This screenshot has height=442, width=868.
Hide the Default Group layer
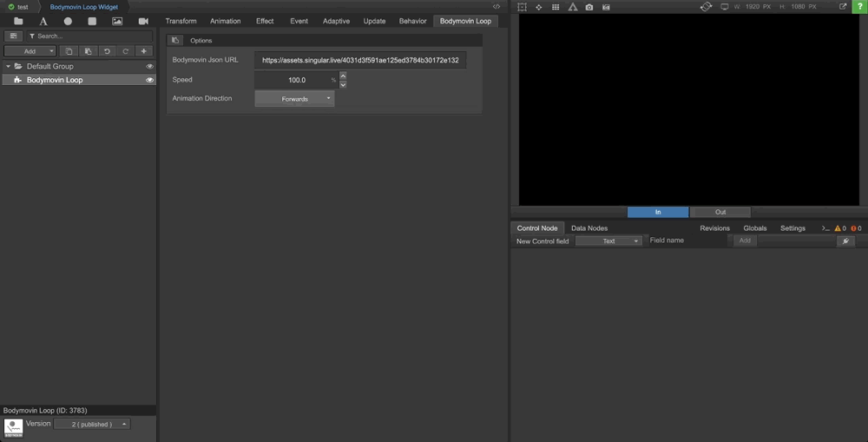tap(149, 66)
